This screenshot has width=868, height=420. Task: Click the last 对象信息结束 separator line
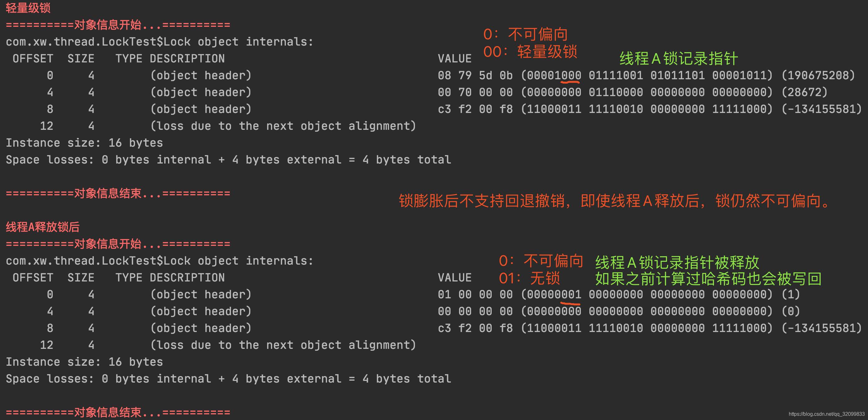coord(118,412)
